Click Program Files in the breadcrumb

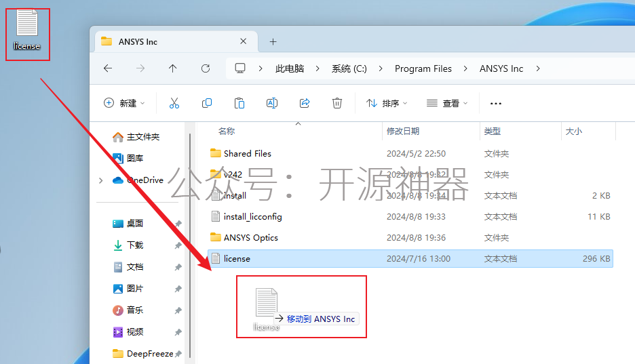click(423, 68)
